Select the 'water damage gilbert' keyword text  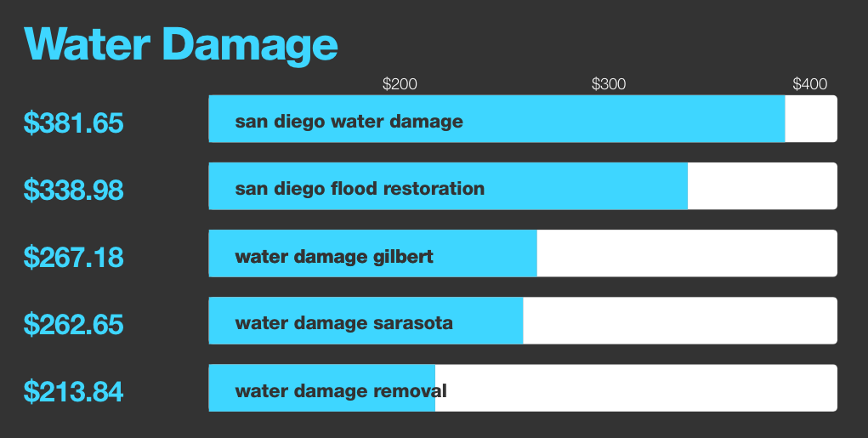pos(334,255)
